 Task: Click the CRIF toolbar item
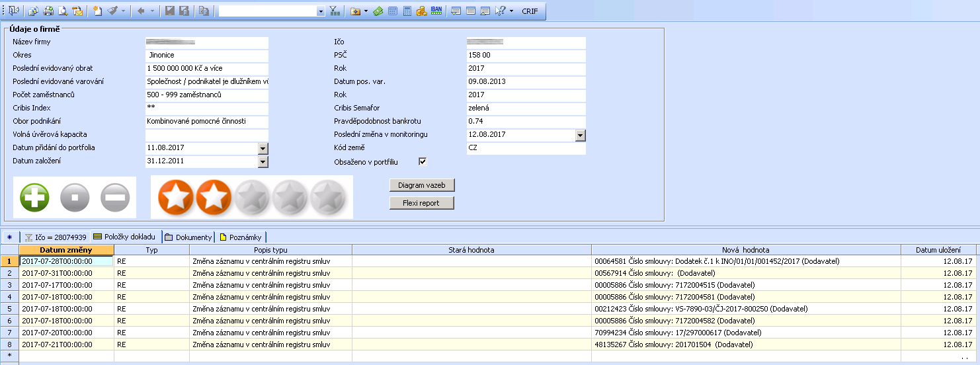[x=530, y=11]
